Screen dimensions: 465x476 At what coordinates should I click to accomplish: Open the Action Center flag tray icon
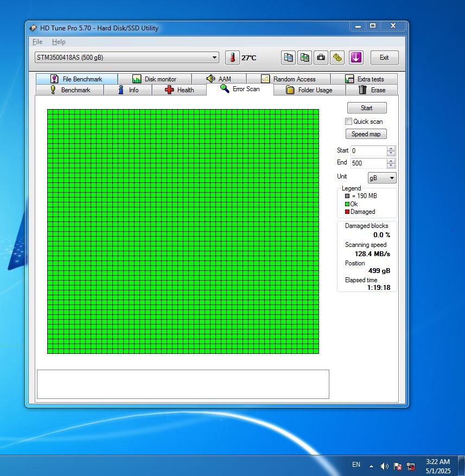pyautogui.click(x=398, y=466)
